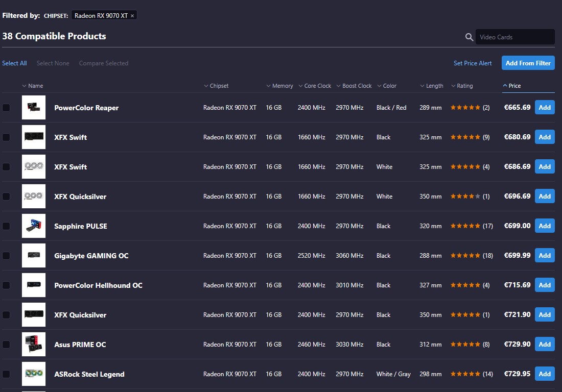Add XFX Swift at €680.69
This screenshot has height=392, width=562.
pyautogui.click(x=545, y=137)
